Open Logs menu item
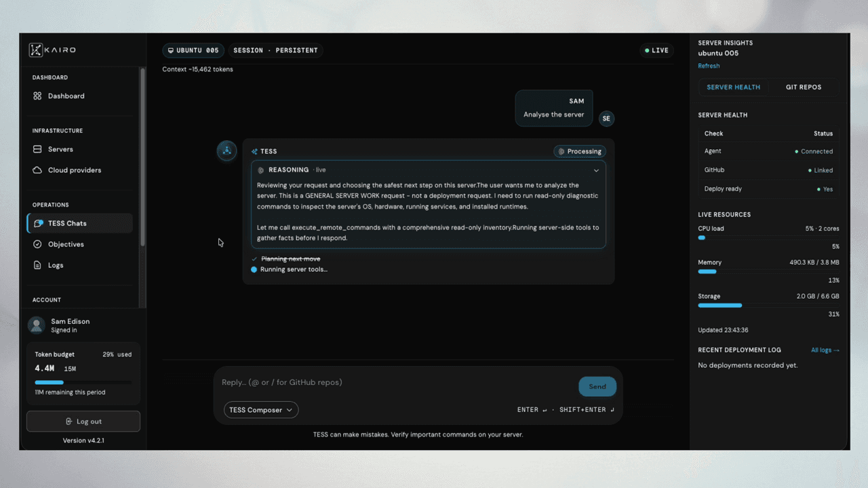The height and width of the screenshot is (488, 868). pos(79,265)
